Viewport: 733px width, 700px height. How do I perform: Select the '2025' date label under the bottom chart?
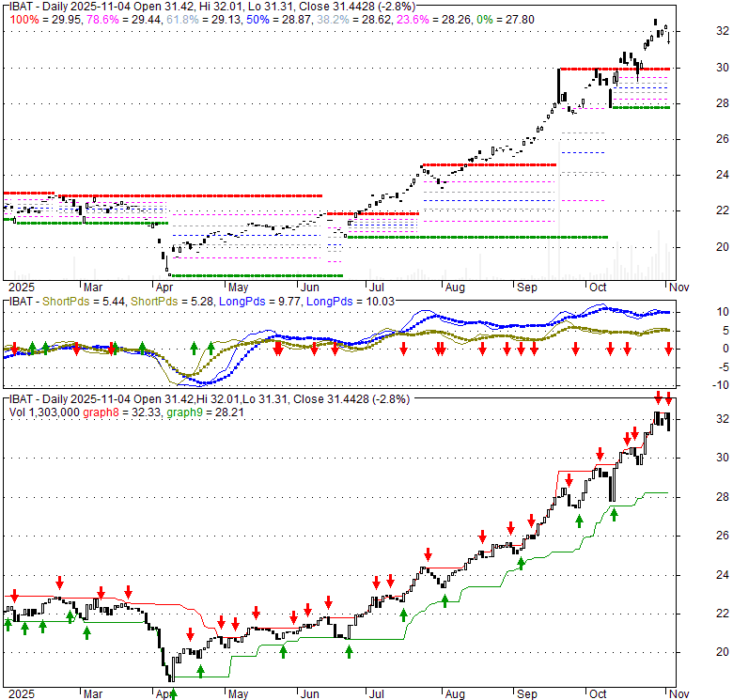coord(22,694)
